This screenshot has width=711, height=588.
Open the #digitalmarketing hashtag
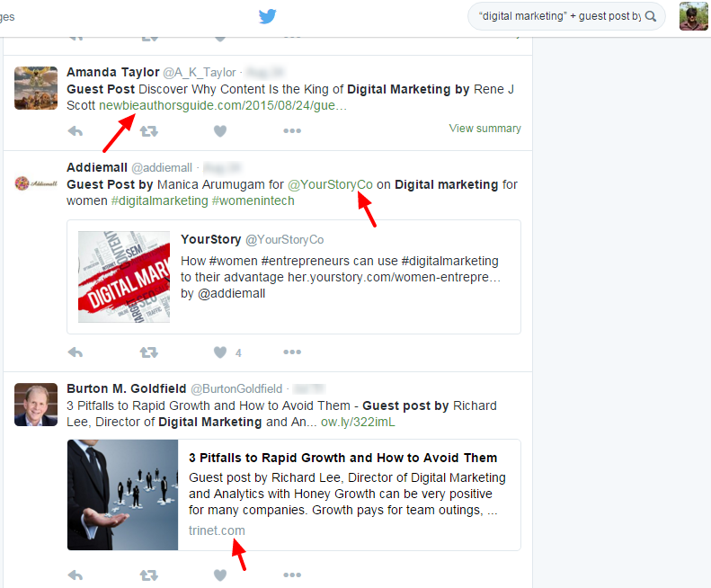160,200
